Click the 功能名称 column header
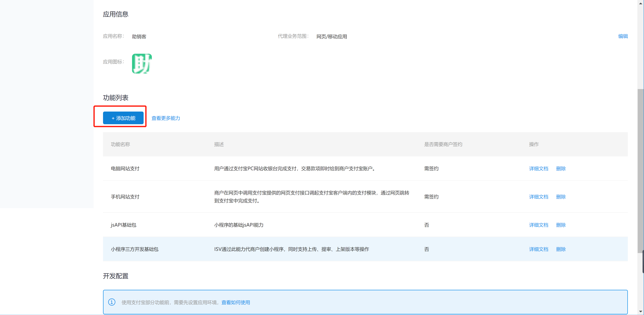Screen dimensions: 644x315 120,144
